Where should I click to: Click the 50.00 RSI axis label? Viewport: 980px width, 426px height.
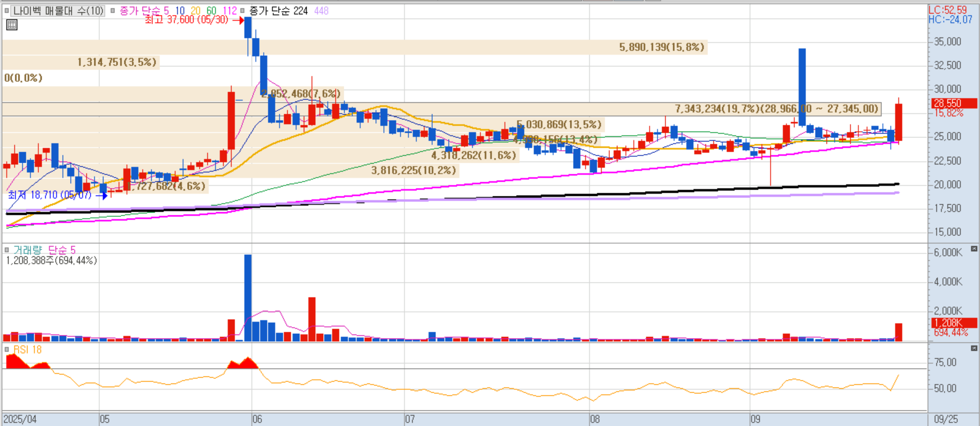(945, 389)
